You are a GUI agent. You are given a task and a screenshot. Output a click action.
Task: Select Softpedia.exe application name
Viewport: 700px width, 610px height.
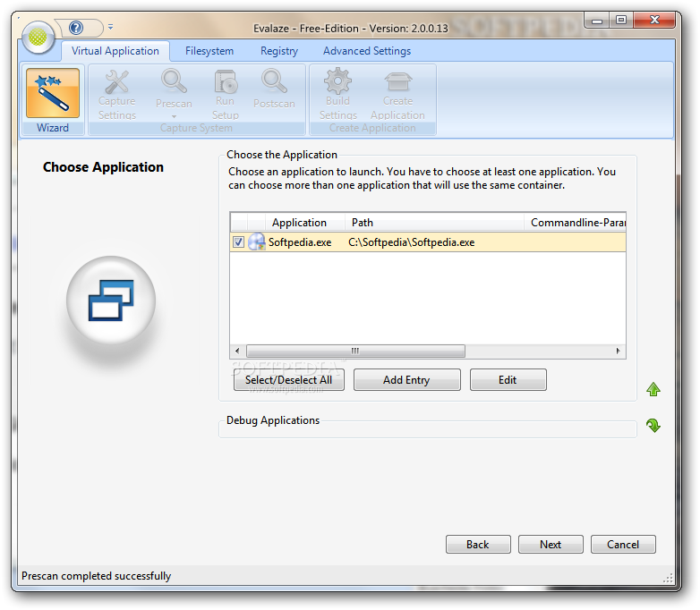300,242
